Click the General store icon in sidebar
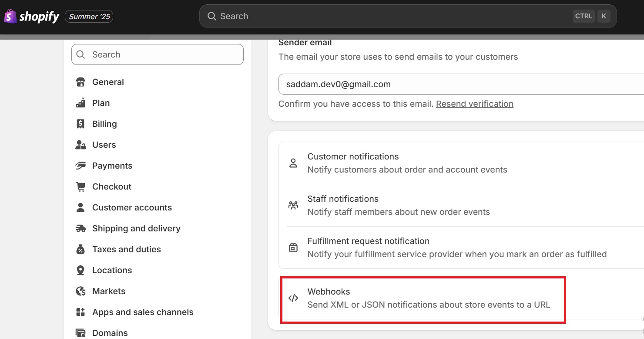This screenshot has height=339, width=644. click(x=80, y=82)
